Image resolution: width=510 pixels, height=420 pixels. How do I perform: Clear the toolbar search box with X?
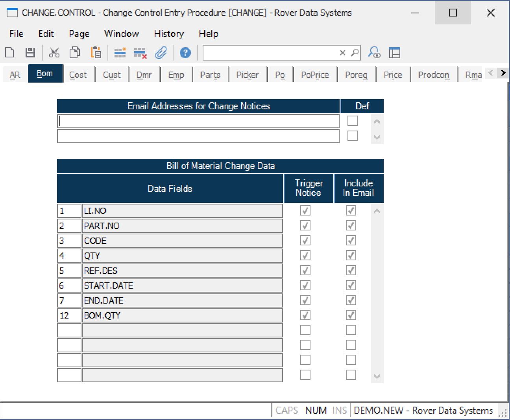(343, 53)
